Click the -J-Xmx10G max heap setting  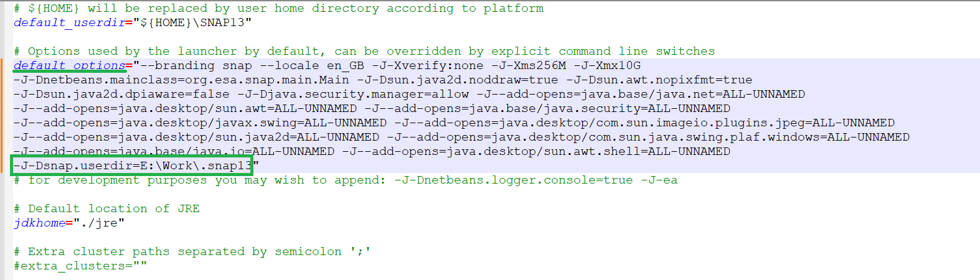607,65
